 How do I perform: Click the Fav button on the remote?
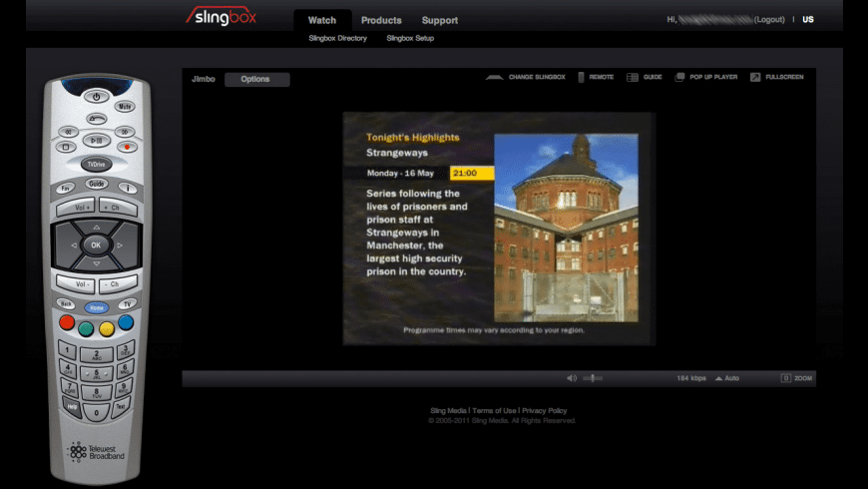[65, 189]
